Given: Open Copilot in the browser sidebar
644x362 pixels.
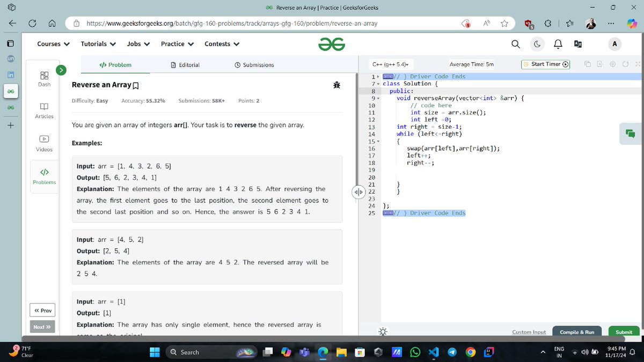Looking at the screenshot, I should click(x=632, y=24).
